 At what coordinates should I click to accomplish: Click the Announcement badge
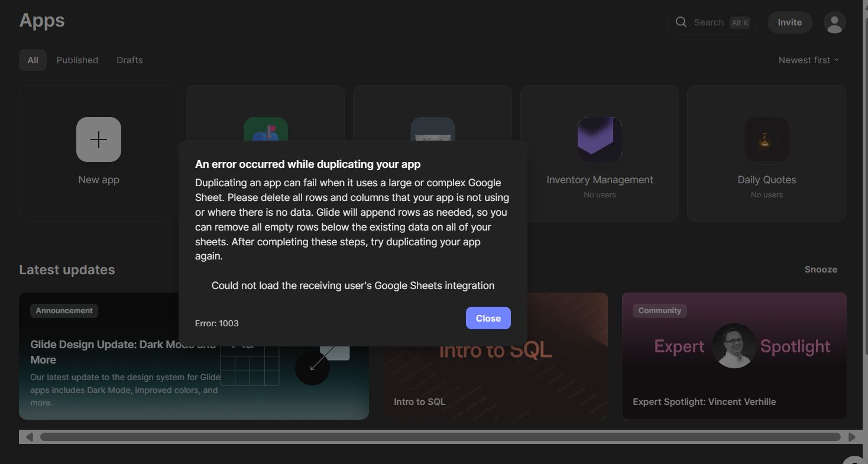(64, 310)
